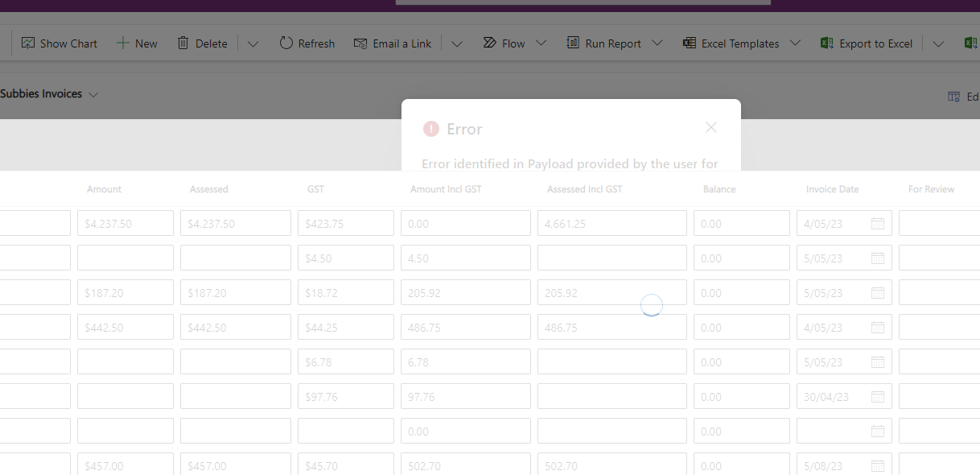Dismiss the Error dialog with the X
Image resolution: width=980 pixels, height=475 pixels.
(x=711, y=127)
